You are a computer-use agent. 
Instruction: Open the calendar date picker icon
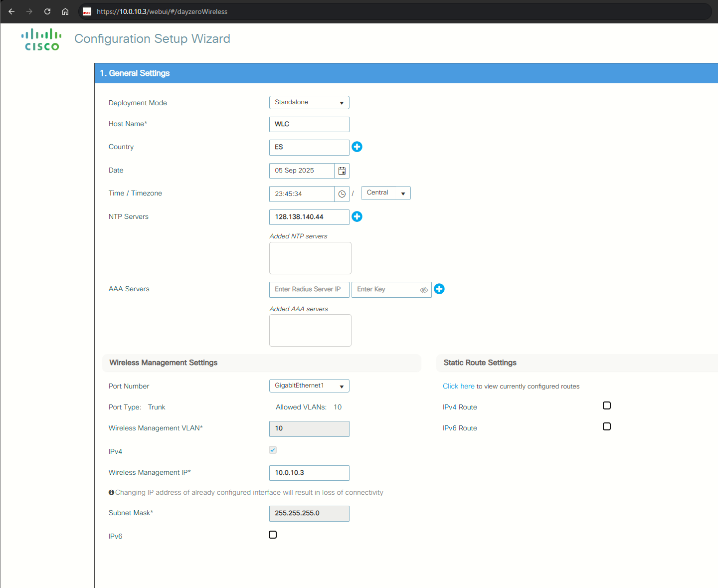pyautogui.click(x=342, y=171)
